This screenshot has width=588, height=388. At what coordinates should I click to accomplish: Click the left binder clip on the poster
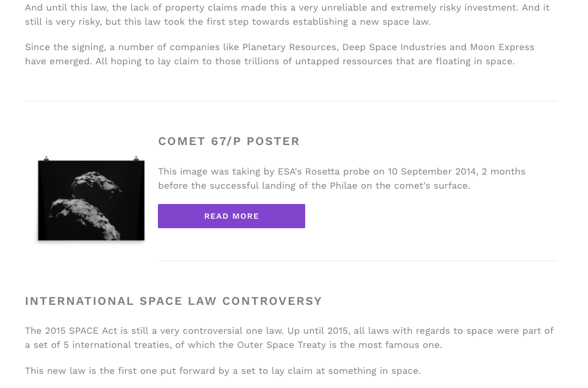pyautogui.click(x=46, y=159)
